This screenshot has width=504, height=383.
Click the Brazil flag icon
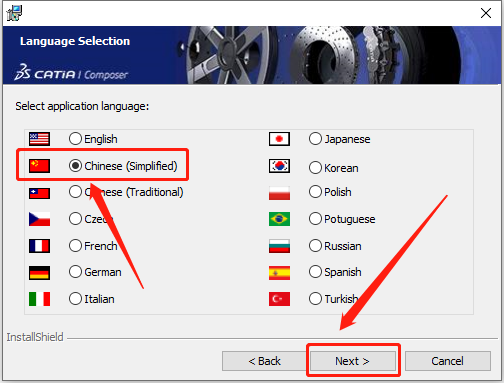279,219
